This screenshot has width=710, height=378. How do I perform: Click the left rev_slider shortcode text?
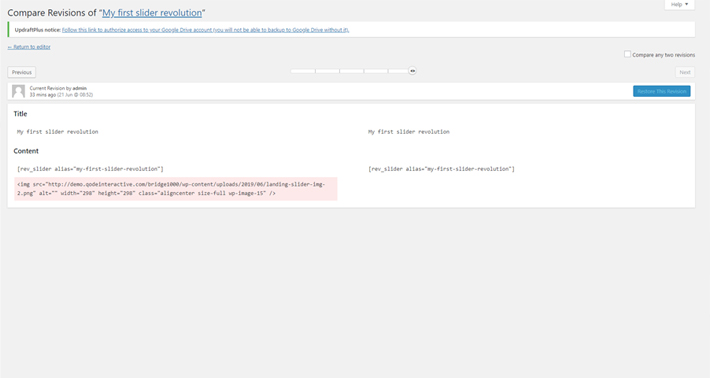[x=90, y=169]
